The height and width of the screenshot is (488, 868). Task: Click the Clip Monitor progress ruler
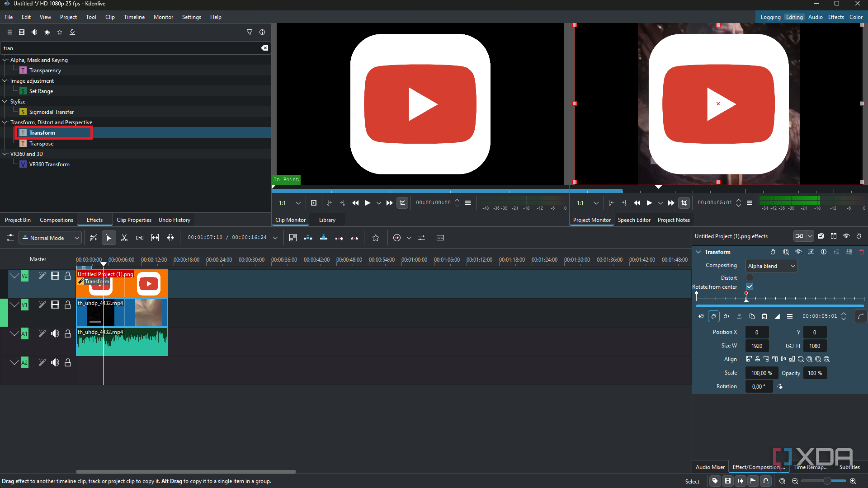point(420,191)
